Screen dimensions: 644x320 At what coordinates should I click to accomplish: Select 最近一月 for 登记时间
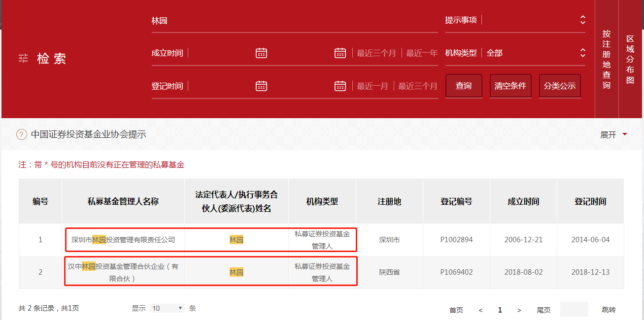(x=373, y=86)
